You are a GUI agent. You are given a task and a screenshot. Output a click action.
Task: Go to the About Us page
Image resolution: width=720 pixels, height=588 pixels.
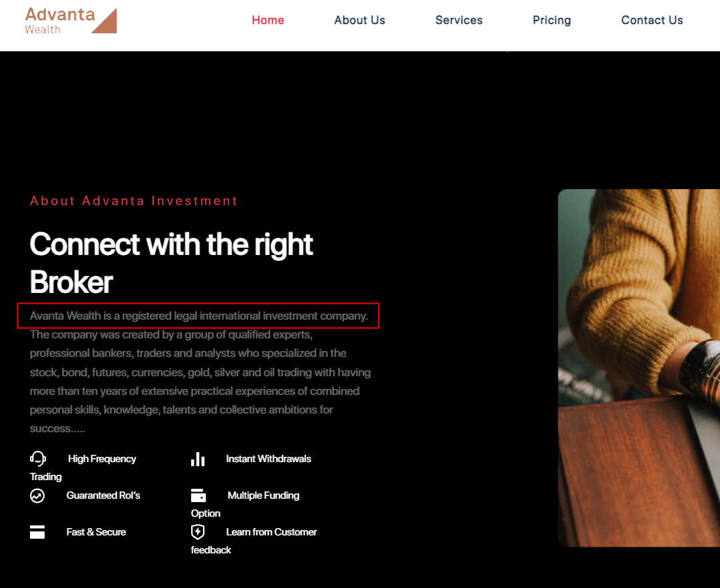point(360,20)
